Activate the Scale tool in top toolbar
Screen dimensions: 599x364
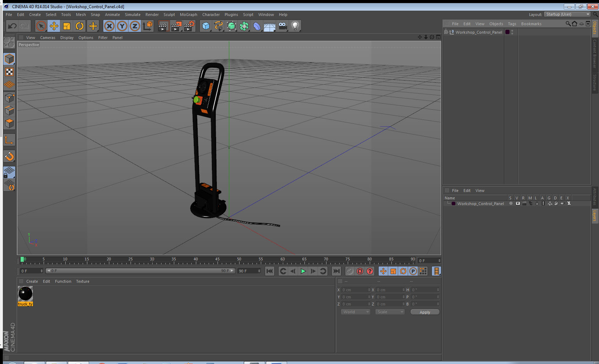point(67,26)
